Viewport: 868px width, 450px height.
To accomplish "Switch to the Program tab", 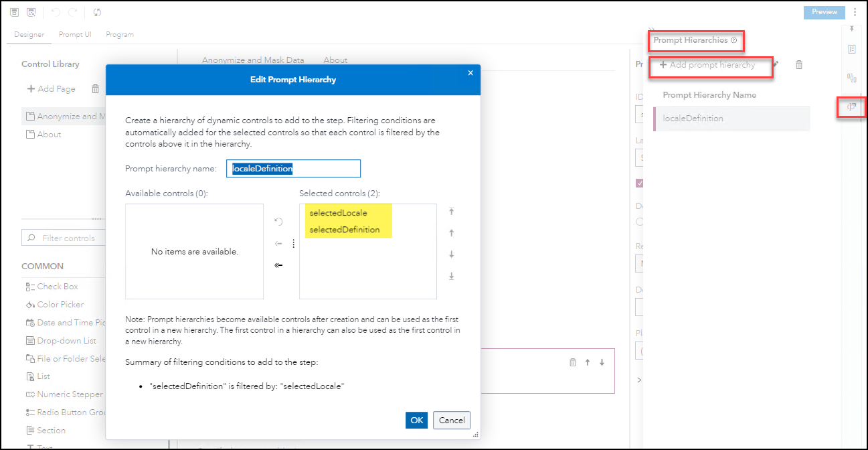I will pyautogui.click(x=120, y=34).
